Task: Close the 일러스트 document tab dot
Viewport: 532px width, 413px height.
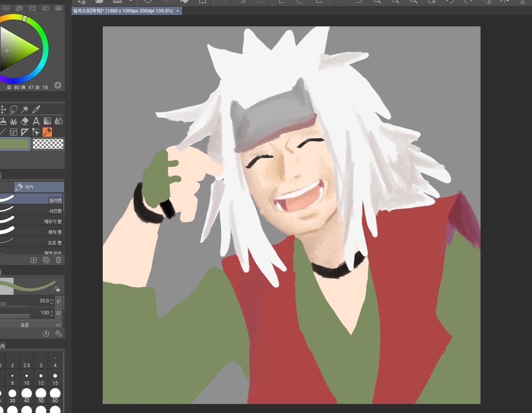Action: 178,11
